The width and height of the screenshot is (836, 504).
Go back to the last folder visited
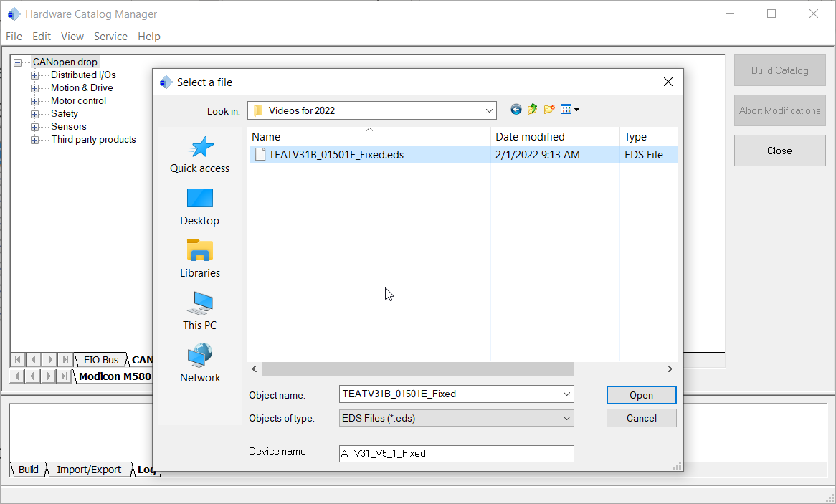coord(516,110)
